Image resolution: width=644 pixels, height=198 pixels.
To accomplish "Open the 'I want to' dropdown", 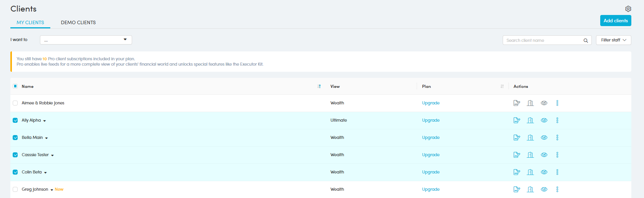I will (x=86, y=40).
